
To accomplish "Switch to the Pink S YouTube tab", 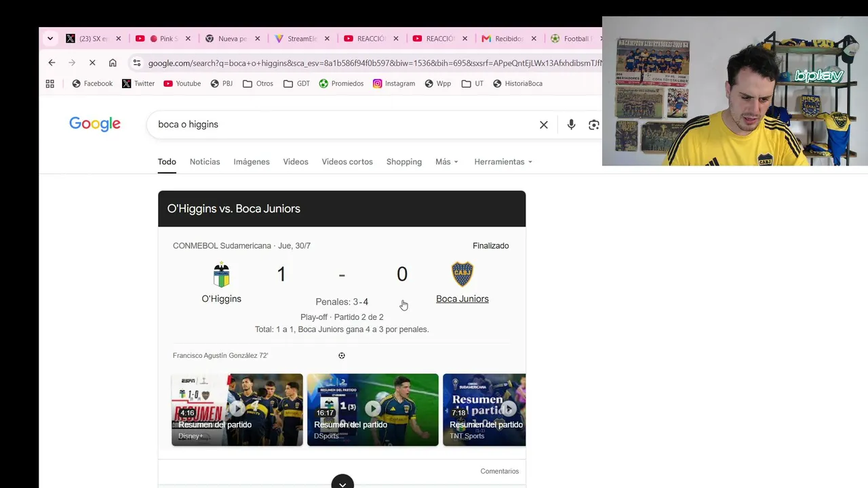I will 163,39.
